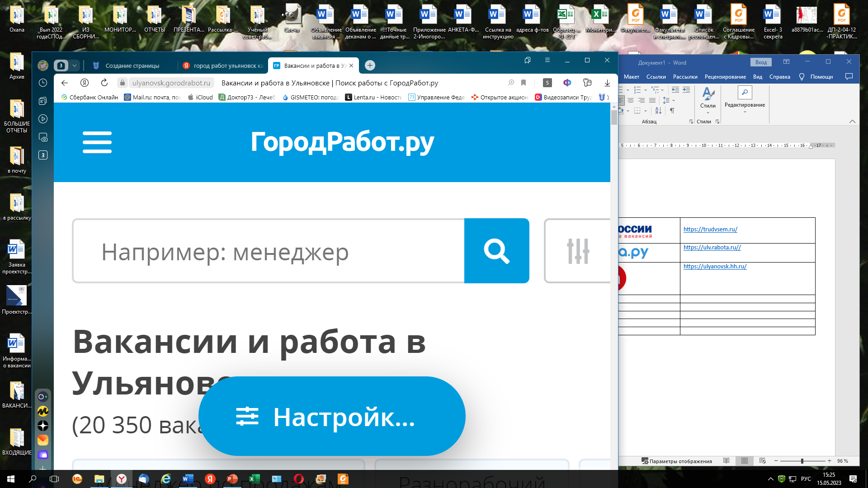The width and height of the screenshot is (868, 488).
Task: Adjust the Word zoom slider
Action: (x=802, y=461)
